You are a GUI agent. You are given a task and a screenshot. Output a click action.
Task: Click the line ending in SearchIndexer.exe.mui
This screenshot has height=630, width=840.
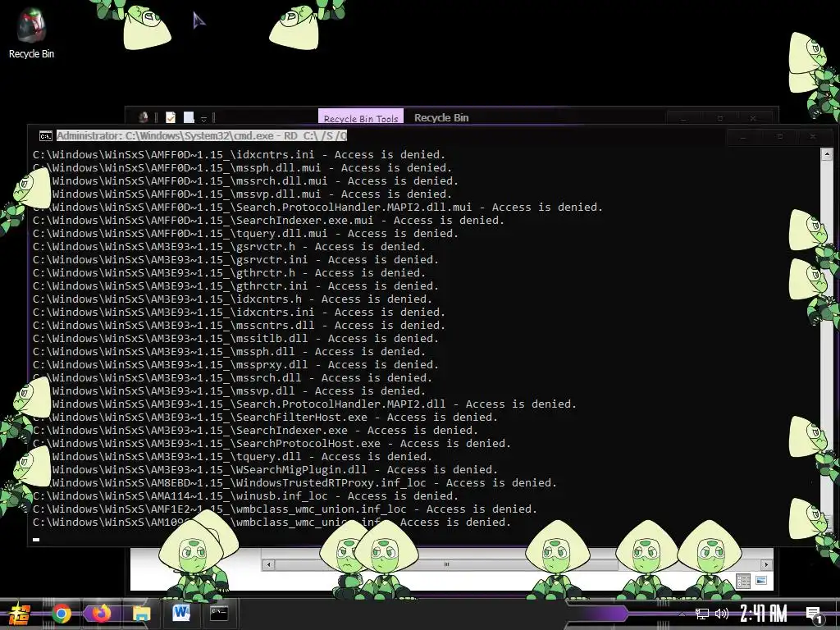click(x=268, y=220)
